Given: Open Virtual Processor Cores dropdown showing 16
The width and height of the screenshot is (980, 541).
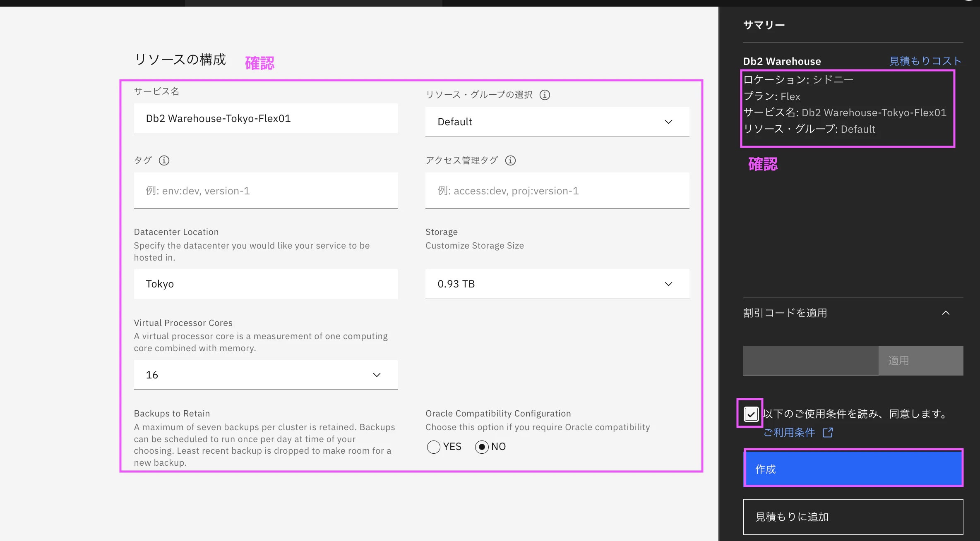Looking at the screenshot, I should [266, 375].
